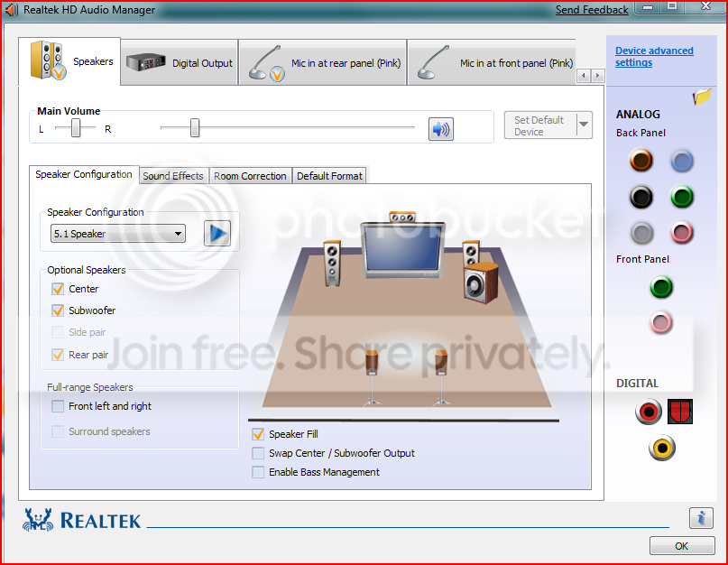Toggle Swap Center / Subwoofer Output
This screenshot has width=728, height=565.
[258, 453]
